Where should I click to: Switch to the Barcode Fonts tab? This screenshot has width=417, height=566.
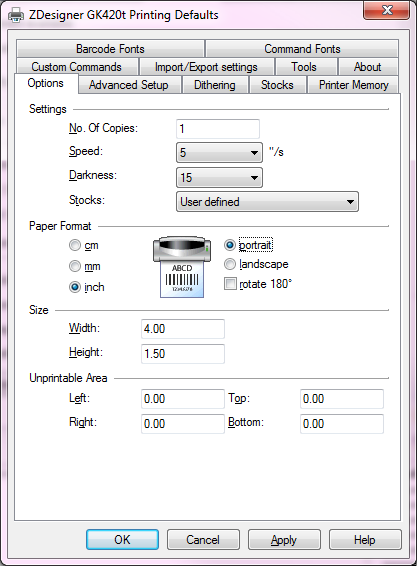(x=110, y=49)
